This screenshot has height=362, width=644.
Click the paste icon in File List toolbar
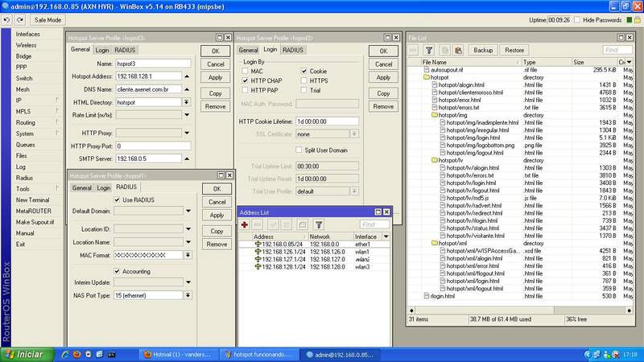[457, 50]
